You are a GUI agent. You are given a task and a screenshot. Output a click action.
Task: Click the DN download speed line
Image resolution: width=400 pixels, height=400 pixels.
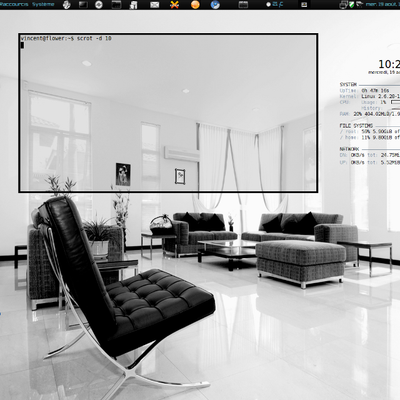coord(370,155)
